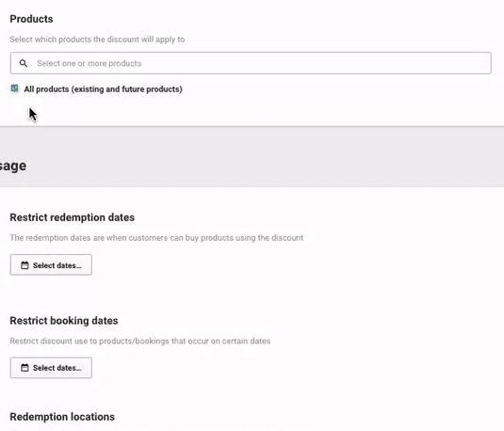This screenshot has height=431, width=504.
Task: Click the Usage section header bar
Action: 252,157
